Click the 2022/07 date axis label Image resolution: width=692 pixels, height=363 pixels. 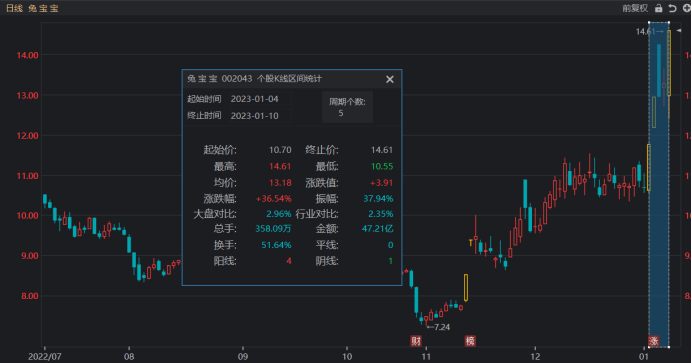pyautogui.click(x=45, y=356)
